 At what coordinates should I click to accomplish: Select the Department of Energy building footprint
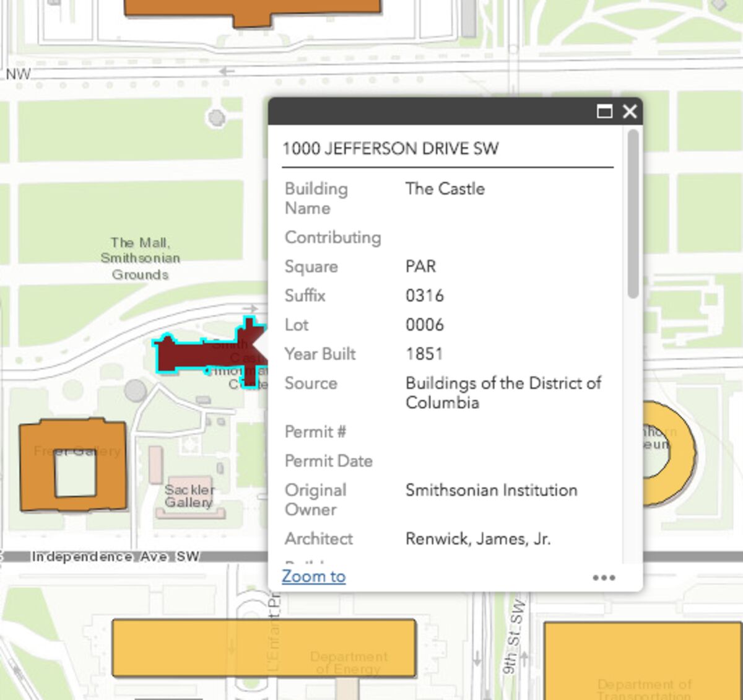[x=264, y=648]
